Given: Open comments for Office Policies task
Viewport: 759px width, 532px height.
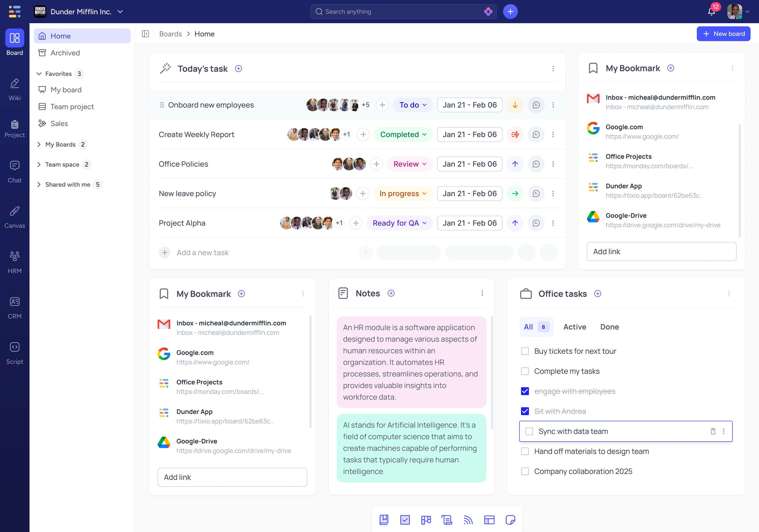Looking at the screenshot, I should [x=536, y=164].
